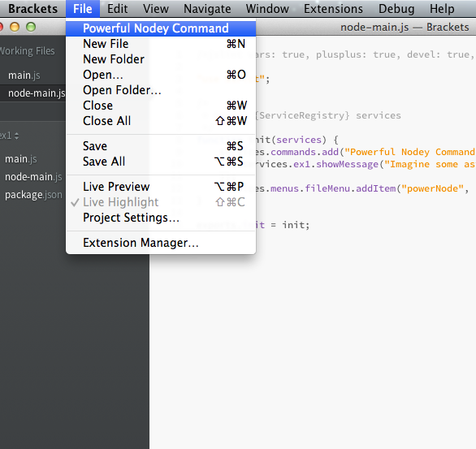476x449 pixels.
Task: Click the yellow minimize window button
Action: [15, 27]
